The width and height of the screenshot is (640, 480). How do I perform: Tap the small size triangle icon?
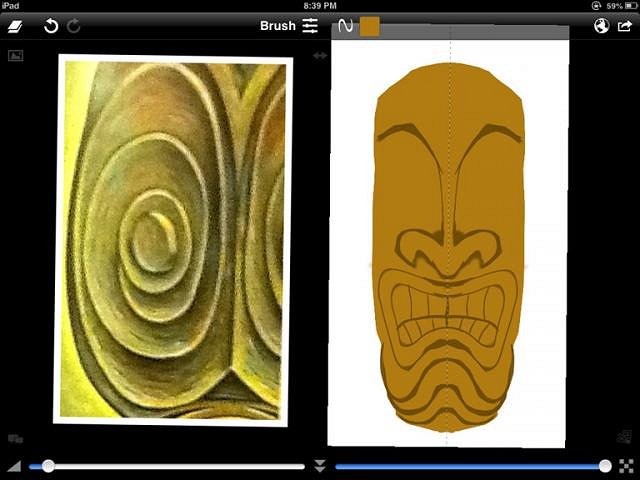(x=14, y=466)
